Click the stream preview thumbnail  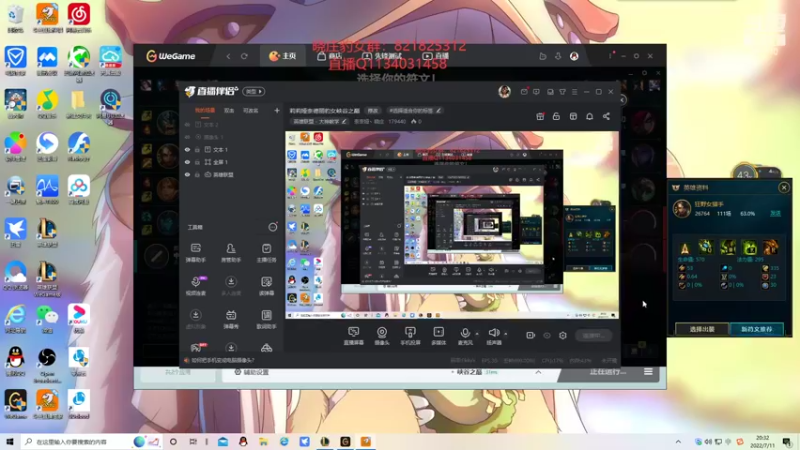[452, 226]
